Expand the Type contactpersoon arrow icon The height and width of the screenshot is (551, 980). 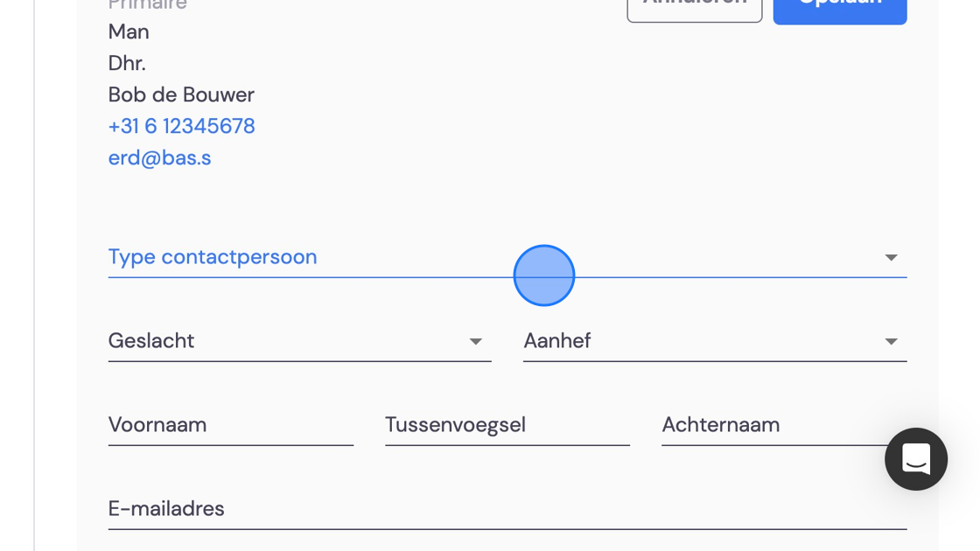click(x=891, y=257)
